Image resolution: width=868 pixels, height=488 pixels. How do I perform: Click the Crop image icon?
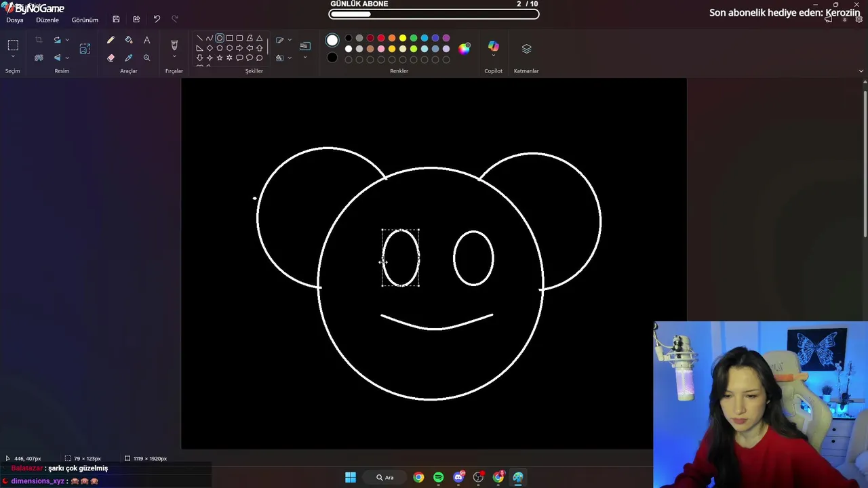pos(39,41)
